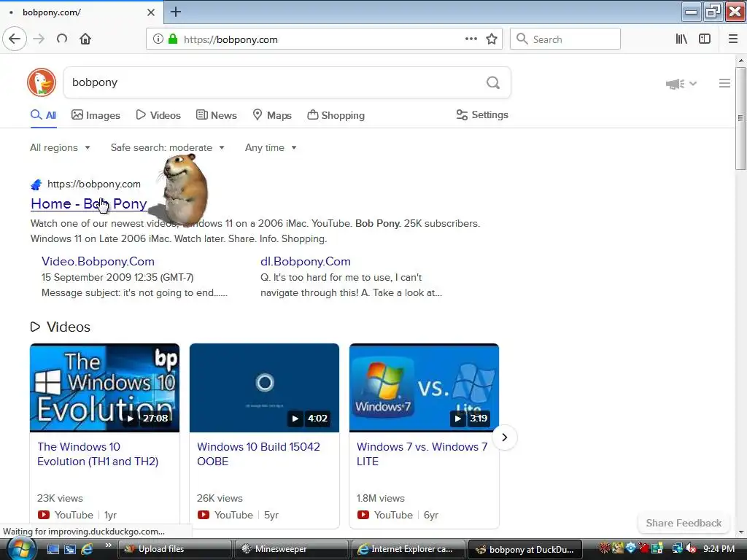Switch to the News search tab
This screenshot has height=560, width=747.
[x=216, y=115]
